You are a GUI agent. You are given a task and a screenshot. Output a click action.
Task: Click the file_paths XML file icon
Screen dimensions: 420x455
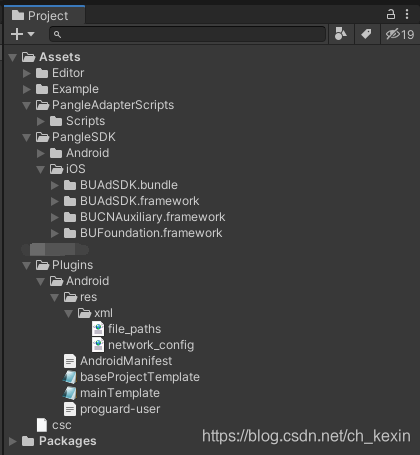[x=98, y=329]
